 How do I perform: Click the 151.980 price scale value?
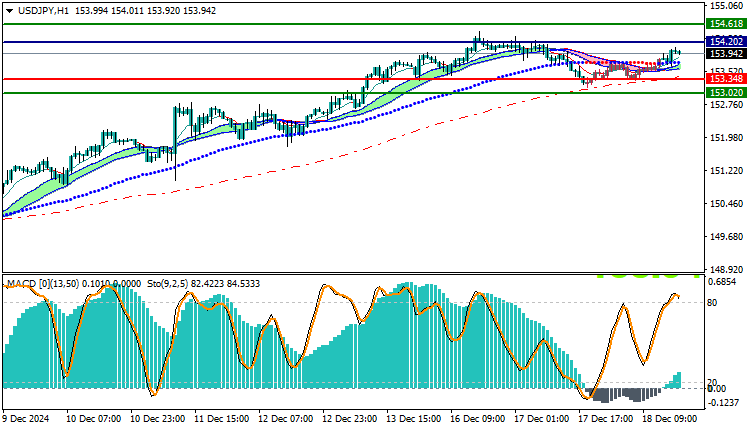click(x=727, y=138)
